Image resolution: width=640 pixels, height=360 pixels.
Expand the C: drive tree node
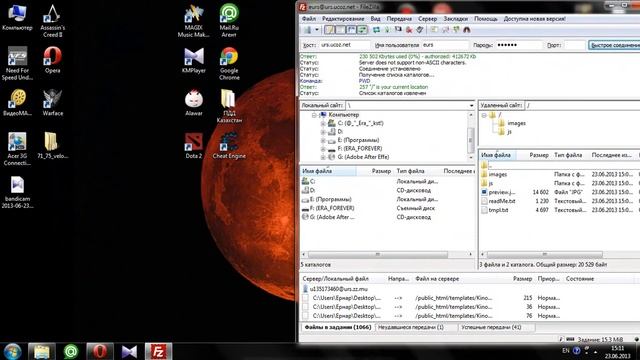(323, 123)
